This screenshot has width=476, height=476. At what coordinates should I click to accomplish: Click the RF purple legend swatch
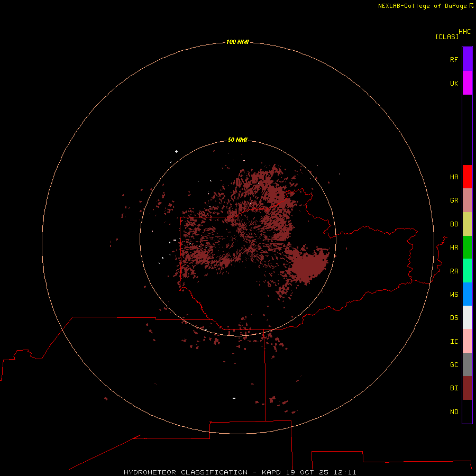tap(467, 59)
